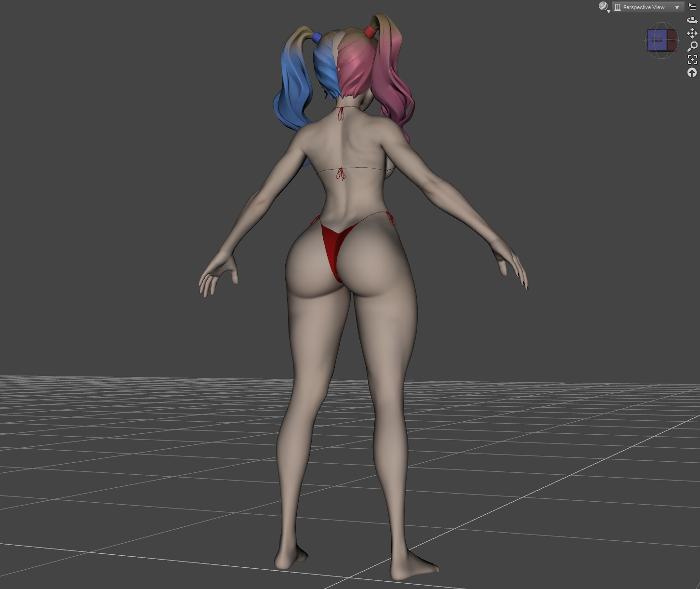Select the dolly zoom magnifier tool

click(x=692, y=46)
